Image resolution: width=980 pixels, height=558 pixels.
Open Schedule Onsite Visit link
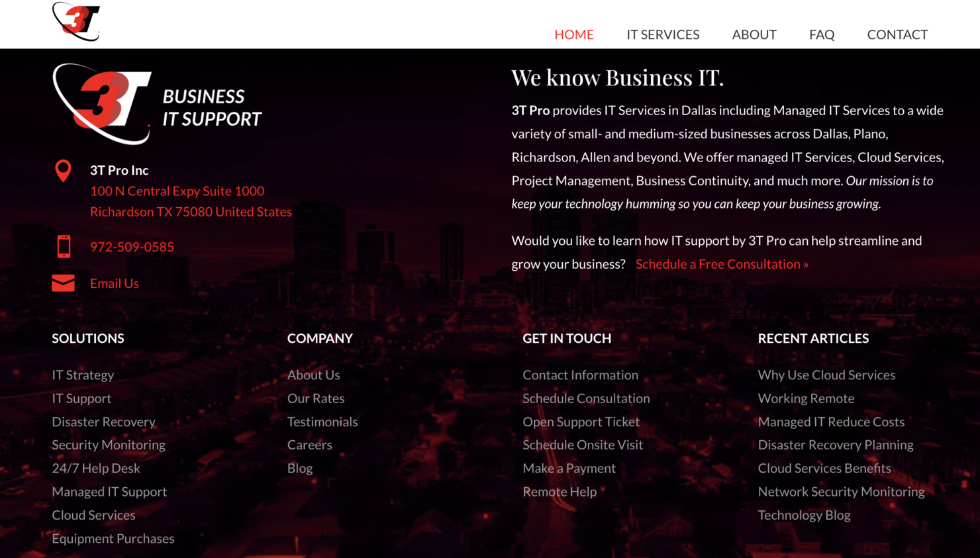coord(583,444)
